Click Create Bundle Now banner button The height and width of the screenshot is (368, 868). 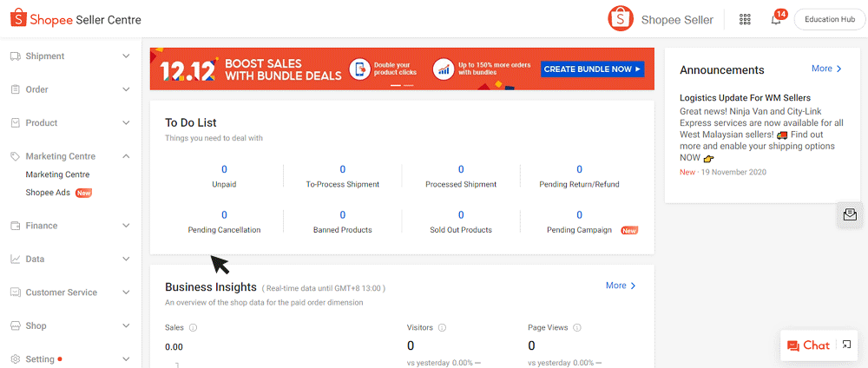click(x=592, y=69)
